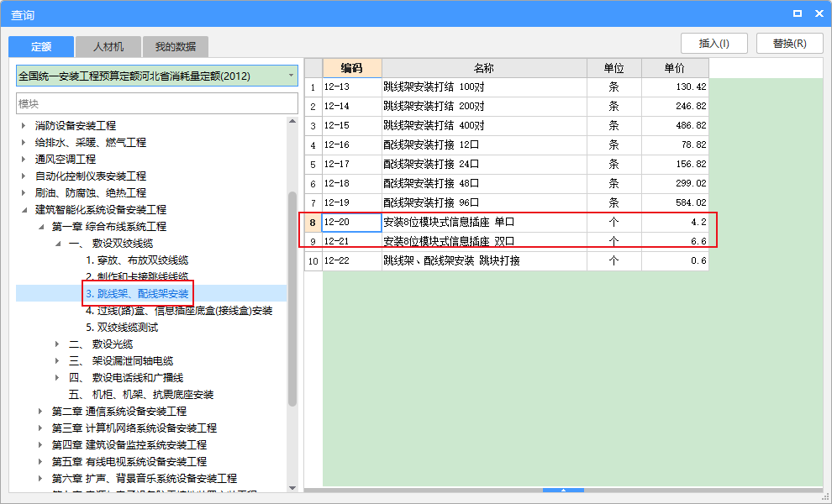Expand 自动化控制仪表安装工程 node

[x=24, y=176]
